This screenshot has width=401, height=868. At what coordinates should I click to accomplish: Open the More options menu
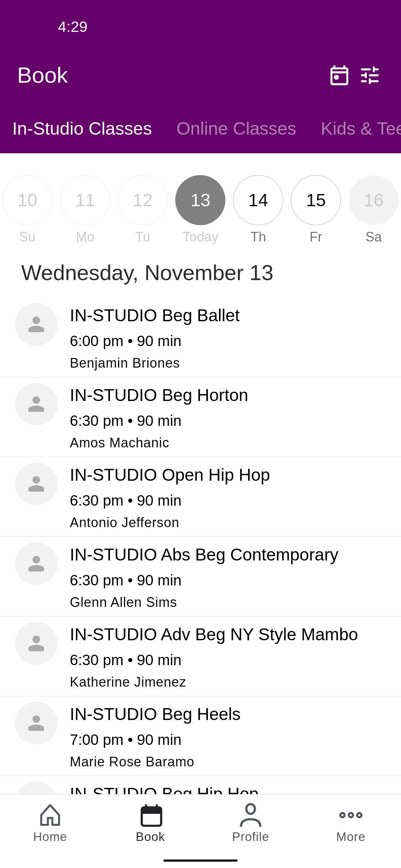351,823
